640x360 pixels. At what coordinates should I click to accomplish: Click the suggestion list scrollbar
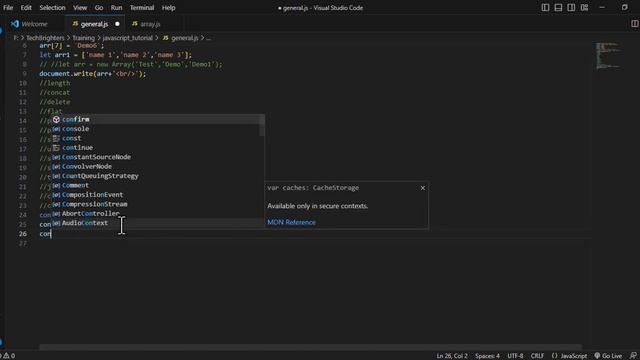(262, 125)
